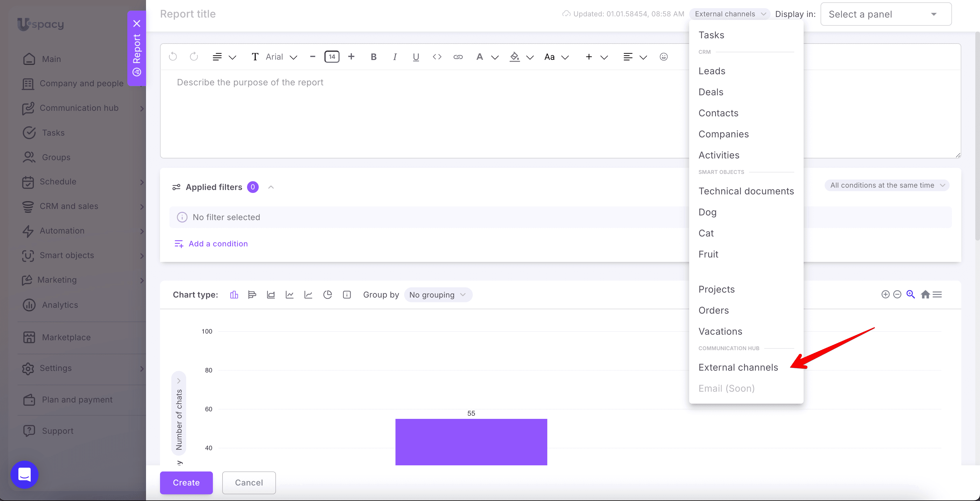Click Add a condition link
980x501 pixels.
[x=211, y=244]
